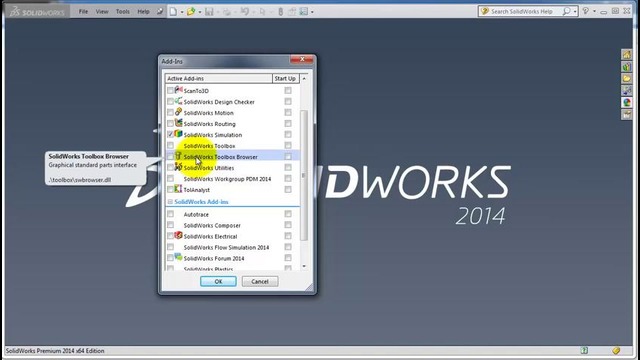
Task: Check Start Up box for SolidWorks Utilities
Action: click(x=288, y=167)
